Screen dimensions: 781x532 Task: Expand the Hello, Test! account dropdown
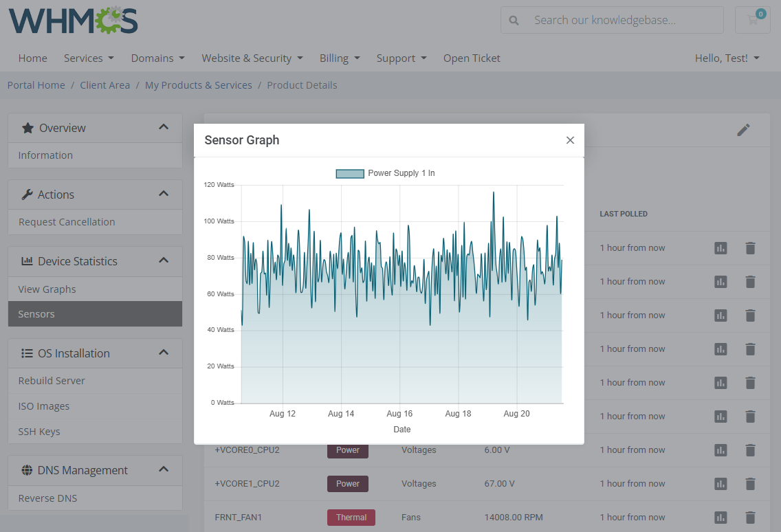pos(727,58)
